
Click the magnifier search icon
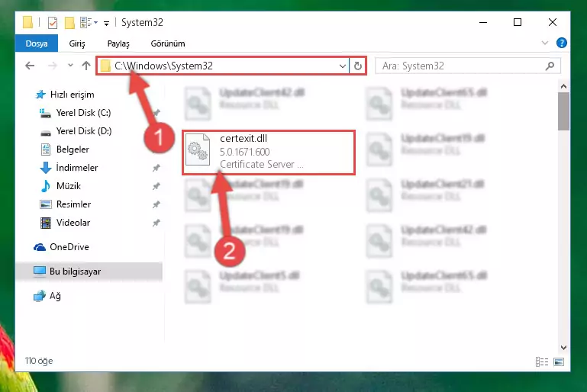click(550, 66)
